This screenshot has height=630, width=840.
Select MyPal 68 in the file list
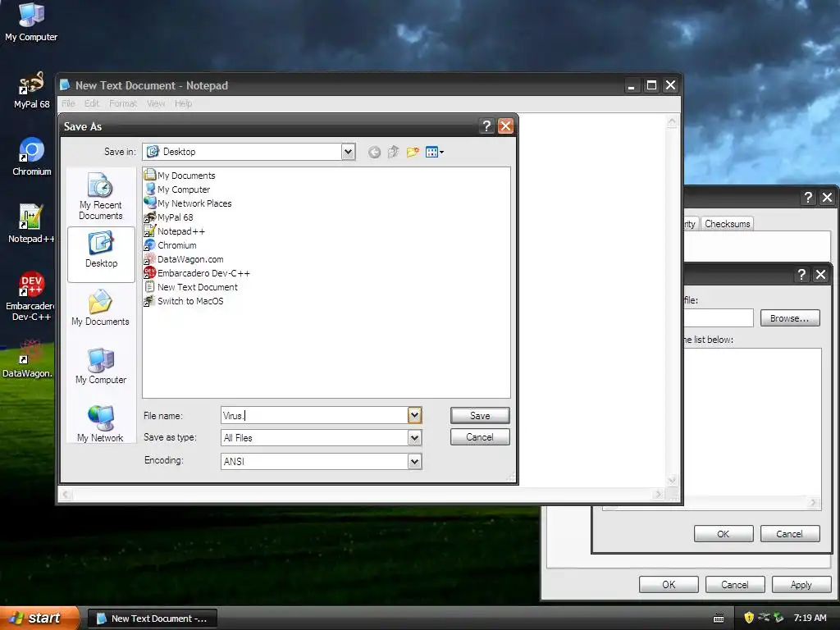pyautogui.click(x=169, y=217)
